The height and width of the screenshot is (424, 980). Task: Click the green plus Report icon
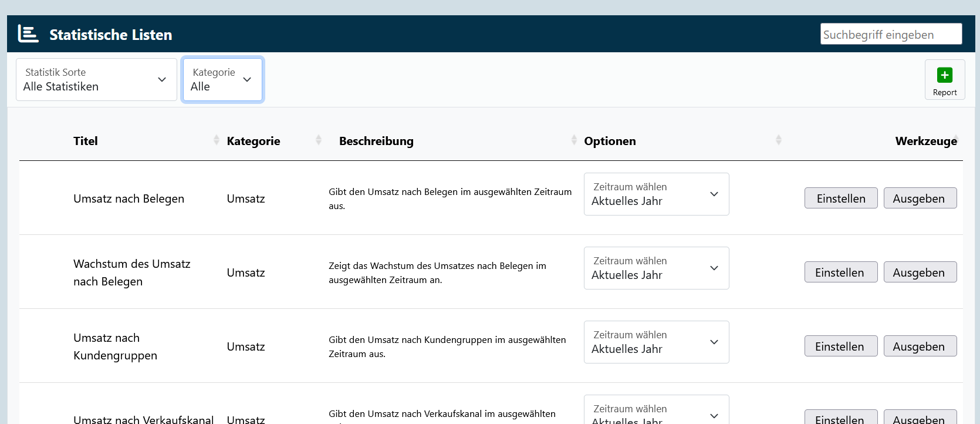944,75
